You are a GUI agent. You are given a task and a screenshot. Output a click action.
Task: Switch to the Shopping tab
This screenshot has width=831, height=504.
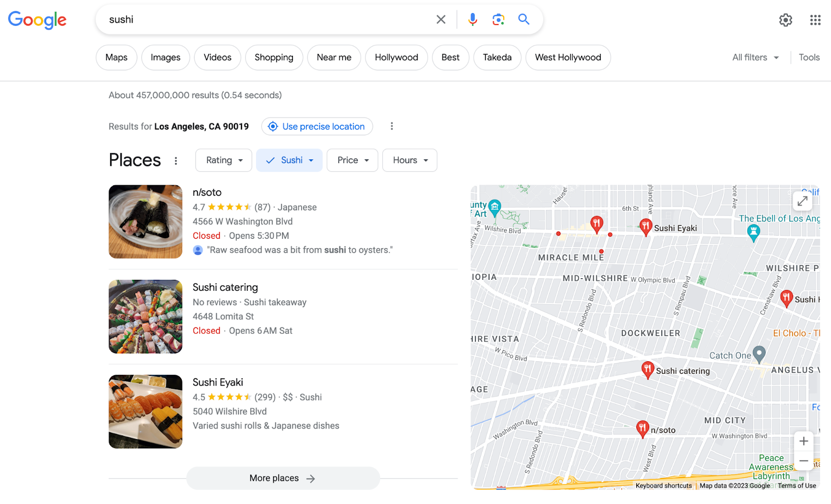pyautogui.click(x=274, y=58)
